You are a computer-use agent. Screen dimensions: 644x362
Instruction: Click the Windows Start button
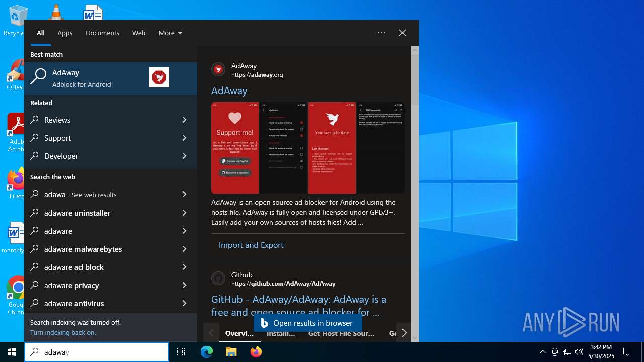click(12, 352)
